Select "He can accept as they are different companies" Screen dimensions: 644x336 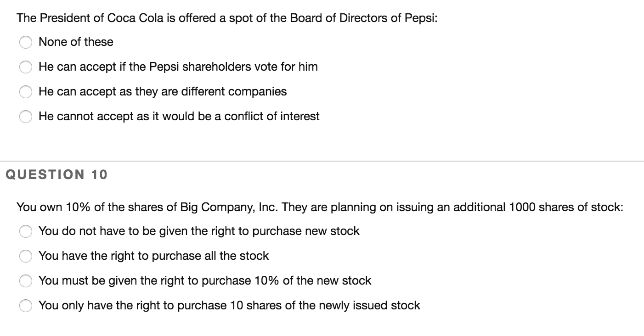click(25, 92)
